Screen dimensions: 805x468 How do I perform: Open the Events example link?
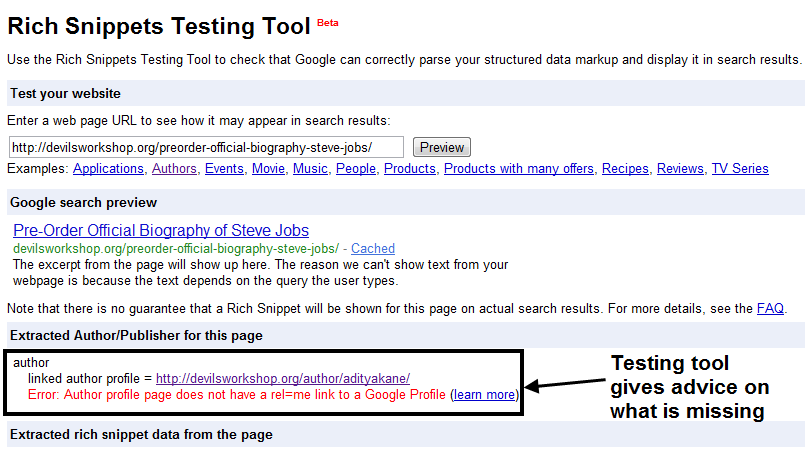(x=224, y=168)
